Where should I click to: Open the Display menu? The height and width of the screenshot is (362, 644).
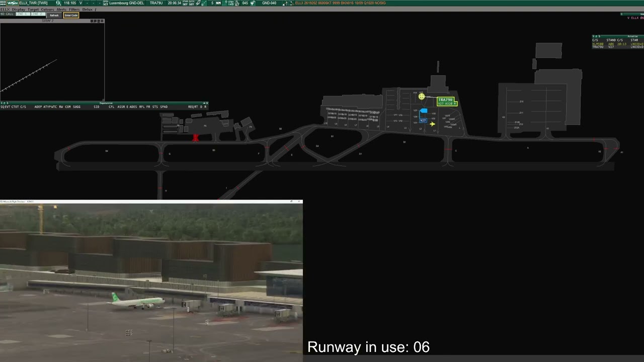19,9
